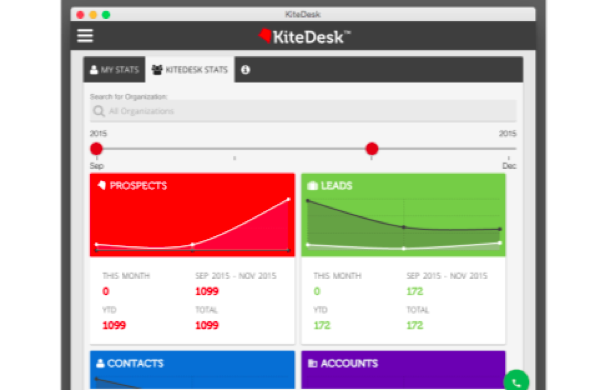Open the Contacts card header
This screenshot has width=605, height=390.
(x=135, y=363)
